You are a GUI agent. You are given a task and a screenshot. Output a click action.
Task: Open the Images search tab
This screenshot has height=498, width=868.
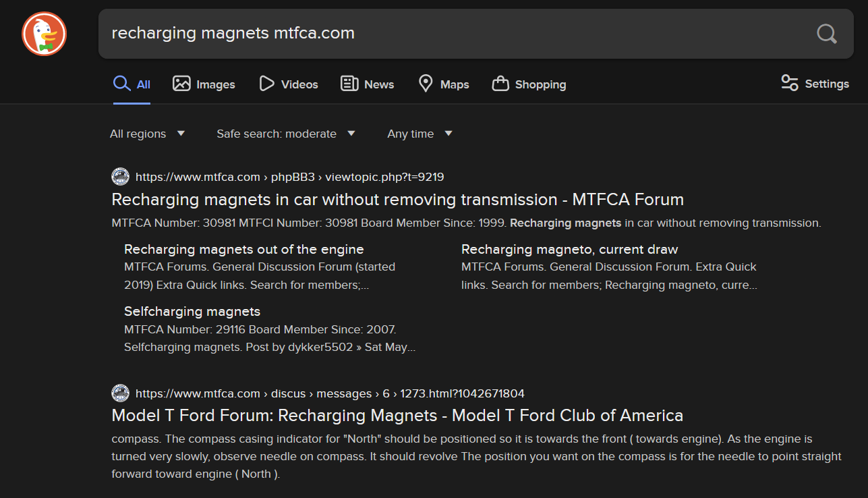click(x=204, y=84)
